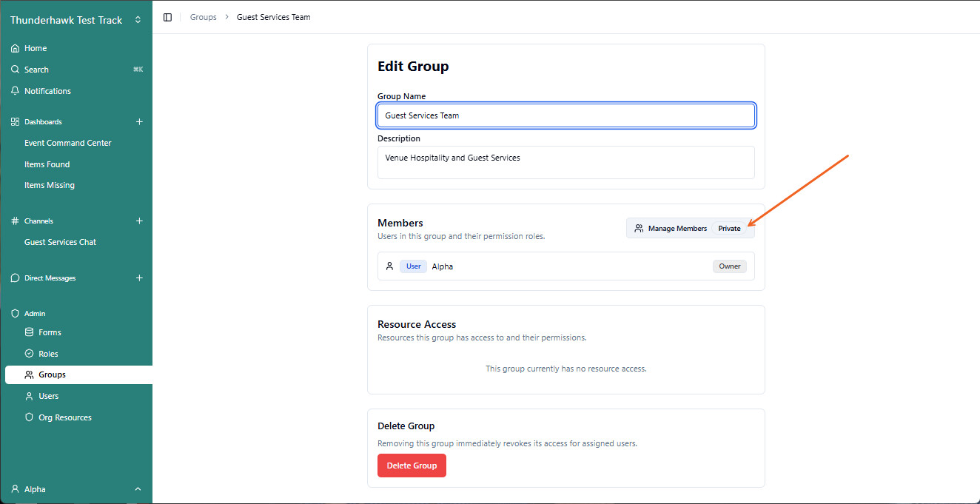Click the Admin section label
This screenshot has height=504, width=980.
click(35, 313)
